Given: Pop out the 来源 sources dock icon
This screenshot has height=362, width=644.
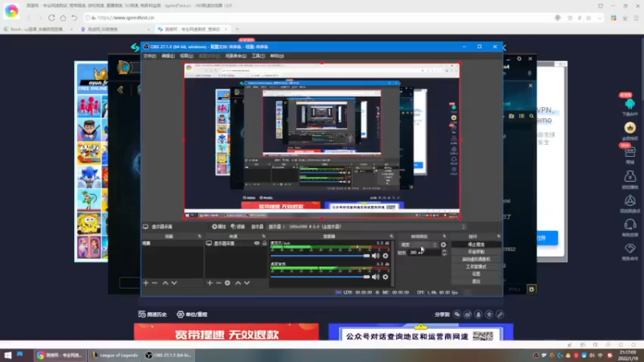Looking at the screenshot, I should [264, 237].
